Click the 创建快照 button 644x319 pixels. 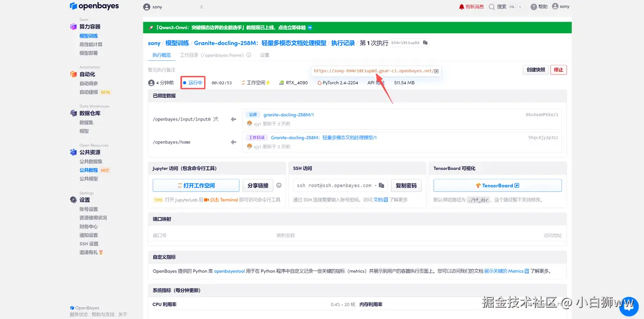click(536, 70)
